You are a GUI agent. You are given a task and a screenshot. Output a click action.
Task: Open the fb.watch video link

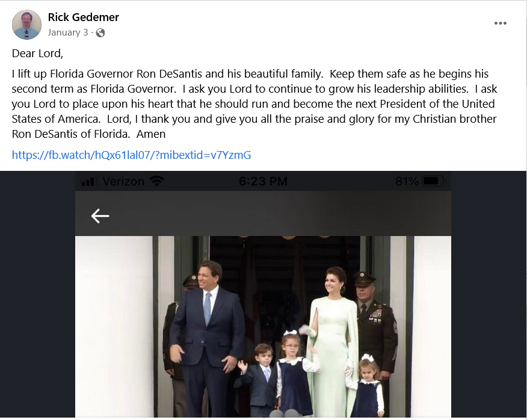[x=131, y=155]
